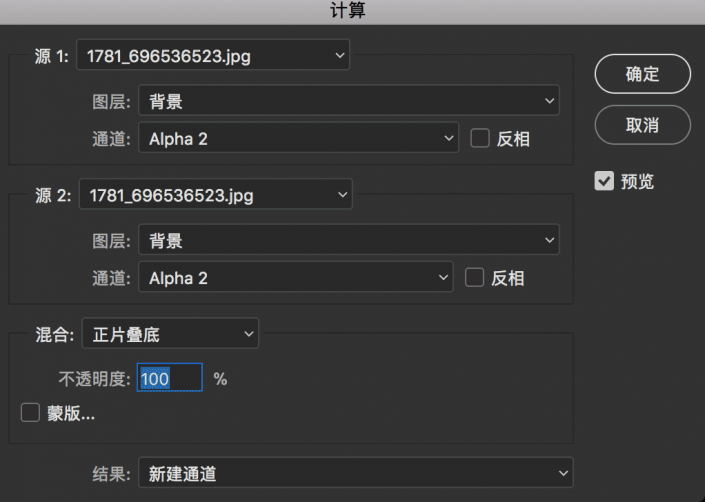
Task: Click the 计算 dialog title bar
Action: coord(352,11)
